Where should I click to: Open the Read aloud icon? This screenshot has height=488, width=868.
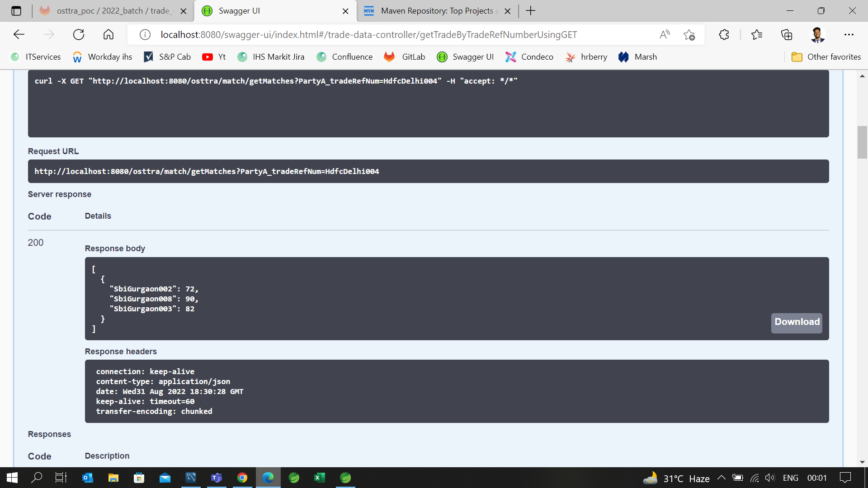tap(665, 35)
